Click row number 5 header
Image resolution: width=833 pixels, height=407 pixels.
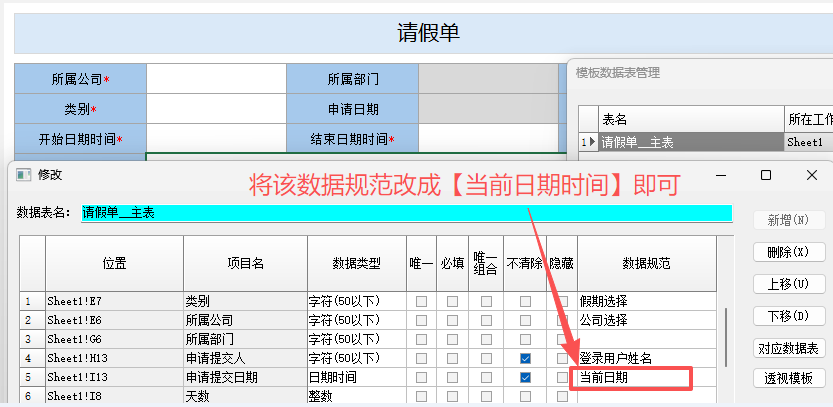click(32, 377)
